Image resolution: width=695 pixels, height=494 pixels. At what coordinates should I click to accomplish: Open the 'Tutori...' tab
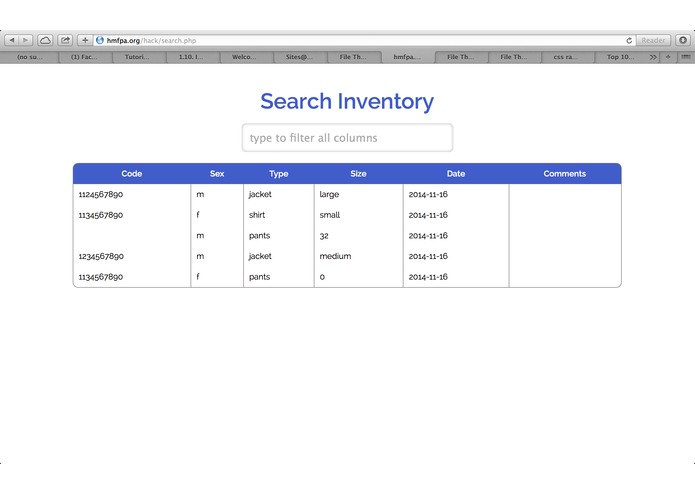(137, 57)
